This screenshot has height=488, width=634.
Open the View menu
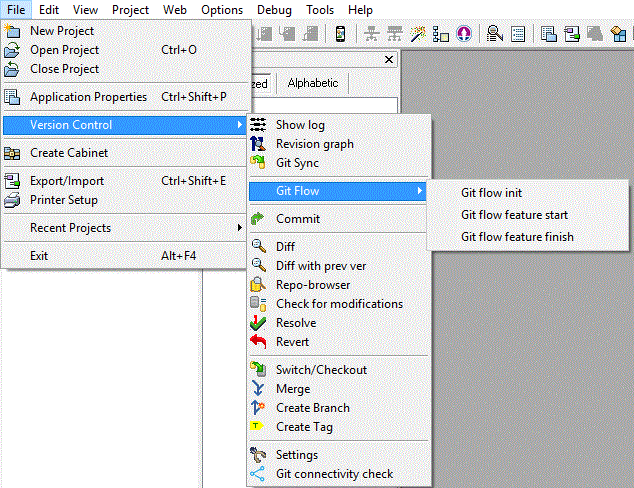click(x=85, y=9)
